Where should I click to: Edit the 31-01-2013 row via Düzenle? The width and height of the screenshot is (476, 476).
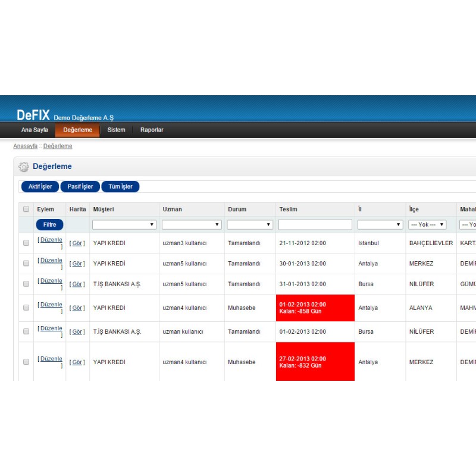click(x=51, y=281)
